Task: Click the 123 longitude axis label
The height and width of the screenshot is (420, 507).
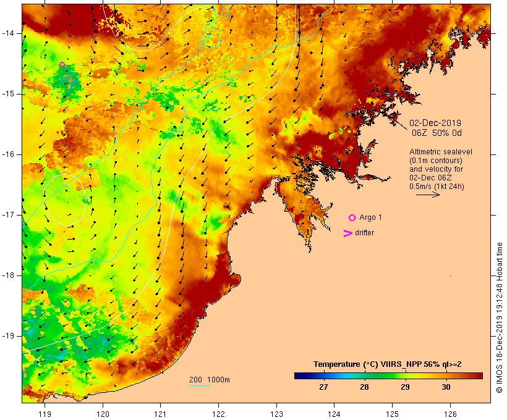Action: (276, 414)
